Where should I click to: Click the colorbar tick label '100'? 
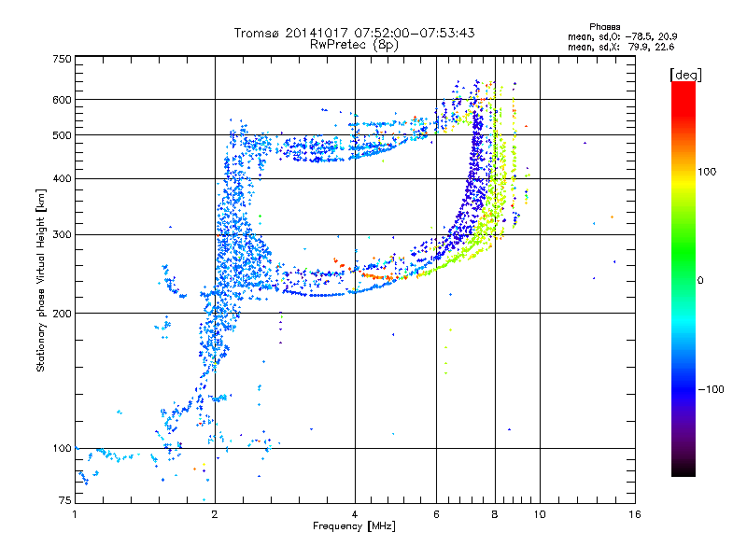(707, 172)
